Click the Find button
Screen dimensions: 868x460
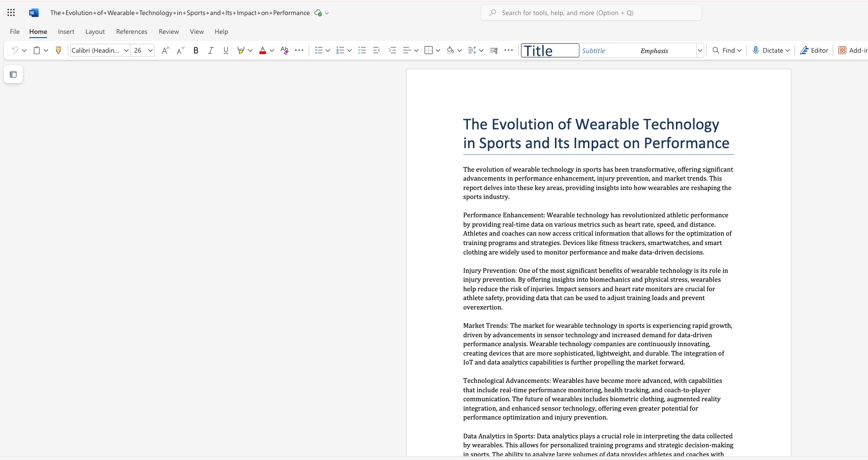point(727,50)
